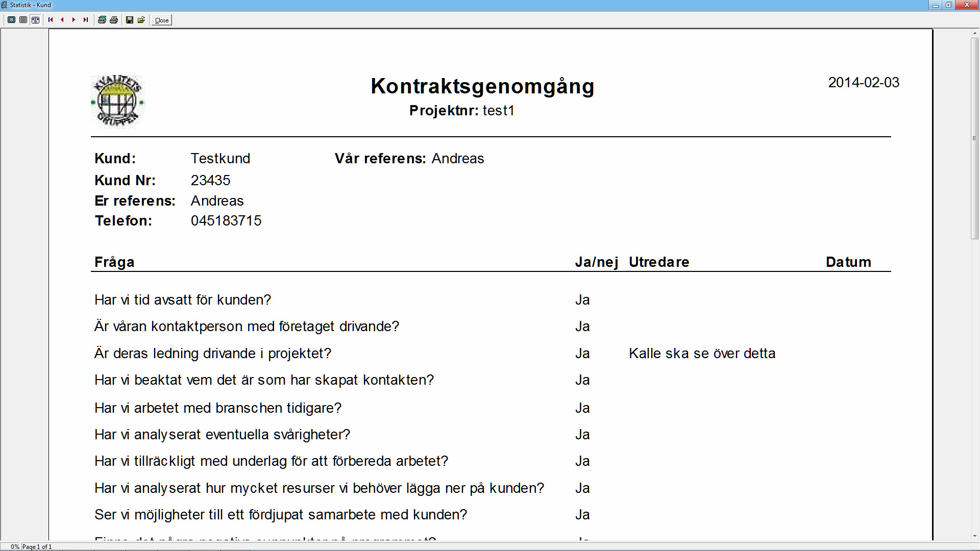
Task: Click the note Kalle ska se över detta
Action: click(x=702, y=354)
